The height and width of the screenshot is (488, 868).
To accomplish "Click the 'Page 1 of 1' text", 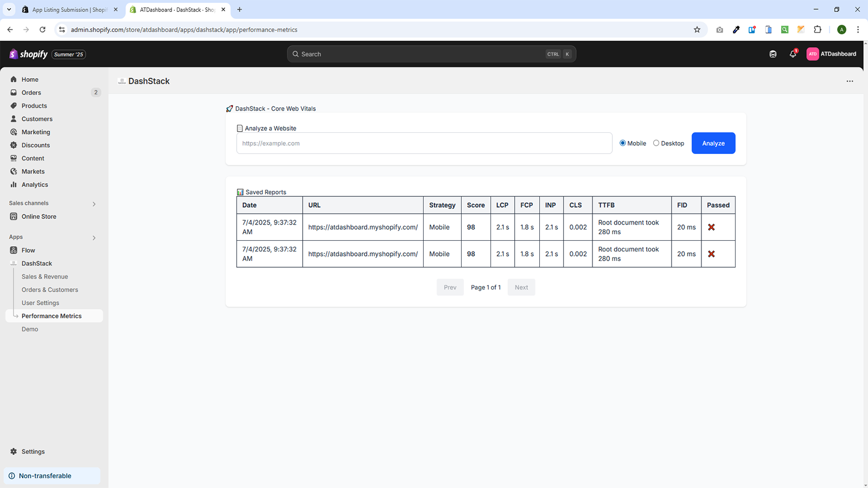I will (486, 287).
